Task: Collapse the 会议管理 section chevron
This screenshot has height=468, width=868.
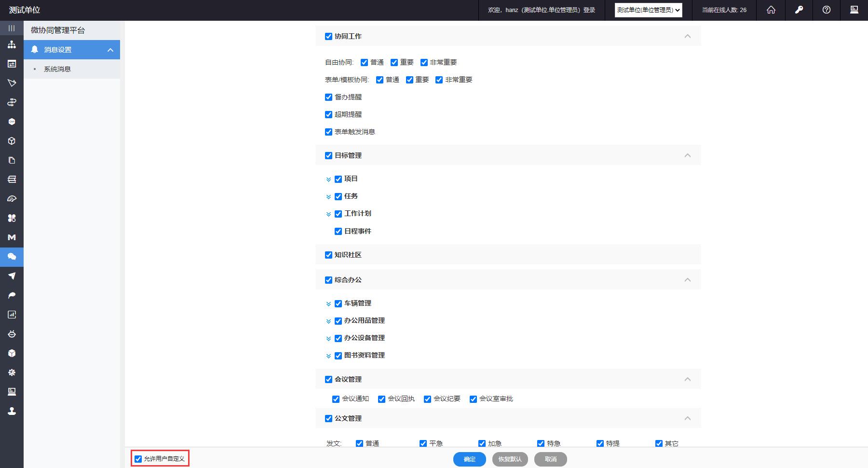Action: [688, 379]
